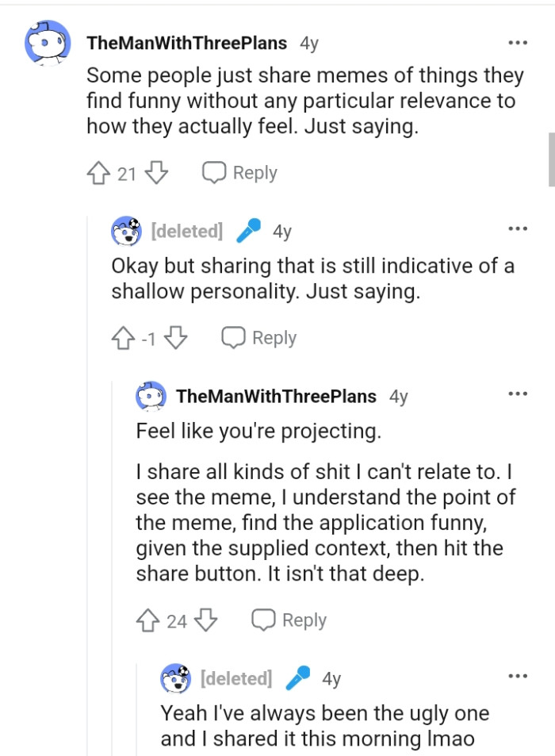Open the options menu on the first deleted comment
The height and width of the screenshot is (756, 555).
point(517,228)
